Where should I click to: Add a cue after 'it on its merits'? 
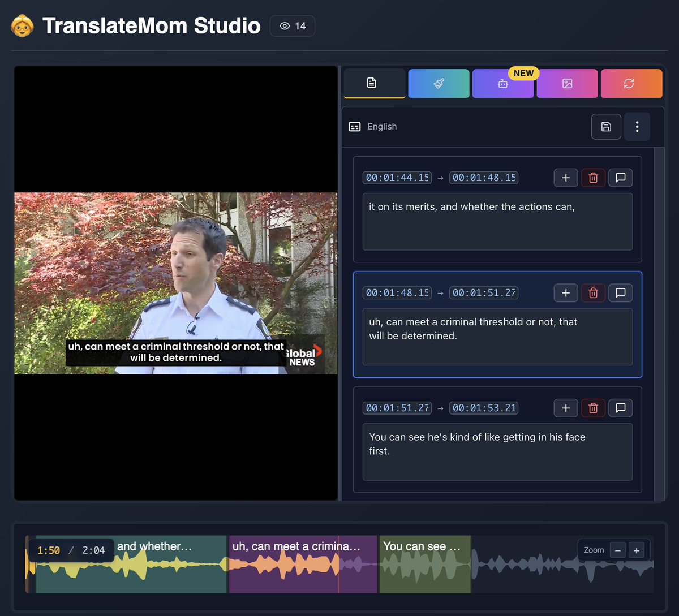pyautogui.click(x=565, y=177)
